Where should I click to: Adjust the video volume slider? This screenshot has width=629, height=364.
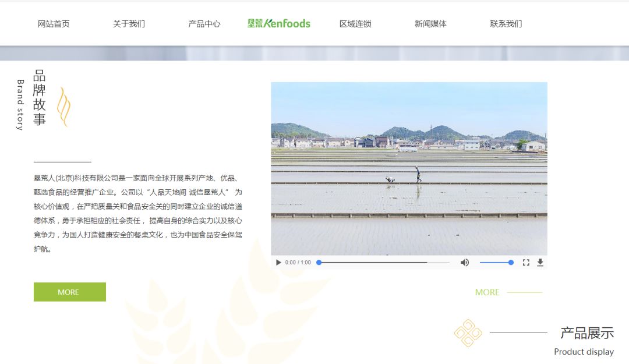tap(497, 263)
